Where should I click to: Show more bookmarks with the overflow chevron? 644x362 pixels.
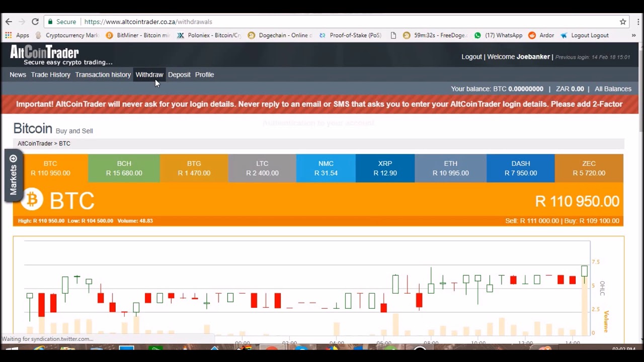[633, 35]
